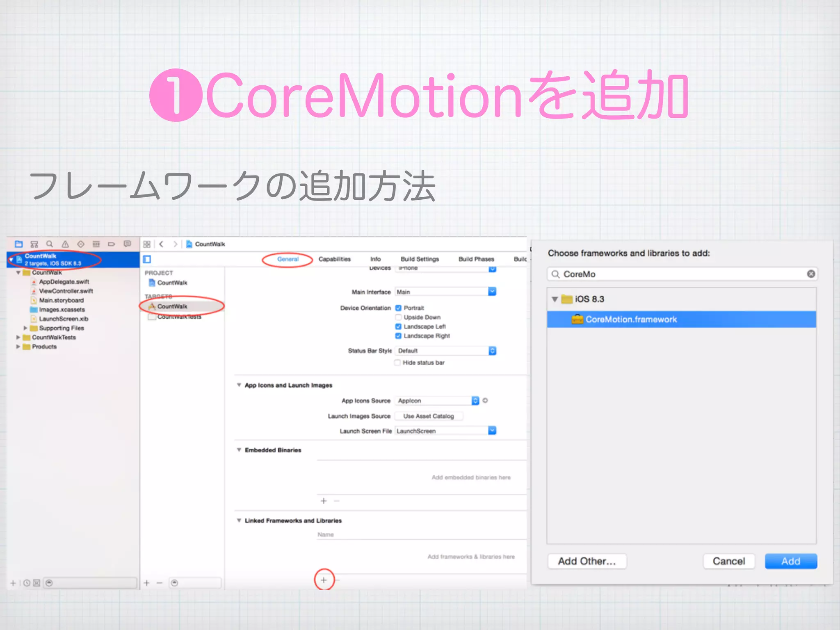
Task: Open ViewController.swift in the navigator
Action: pyautogui.click(x=66, y=291)
